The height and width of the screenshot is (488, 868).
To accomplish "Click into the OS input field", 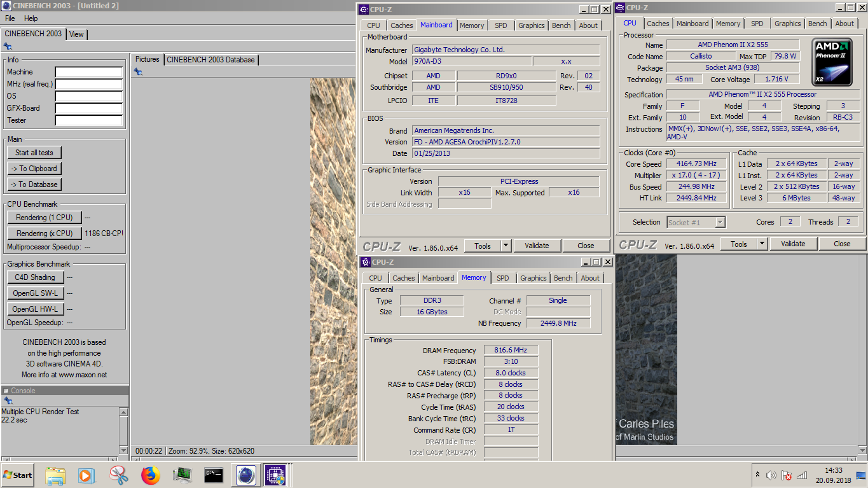I will 88,96.
